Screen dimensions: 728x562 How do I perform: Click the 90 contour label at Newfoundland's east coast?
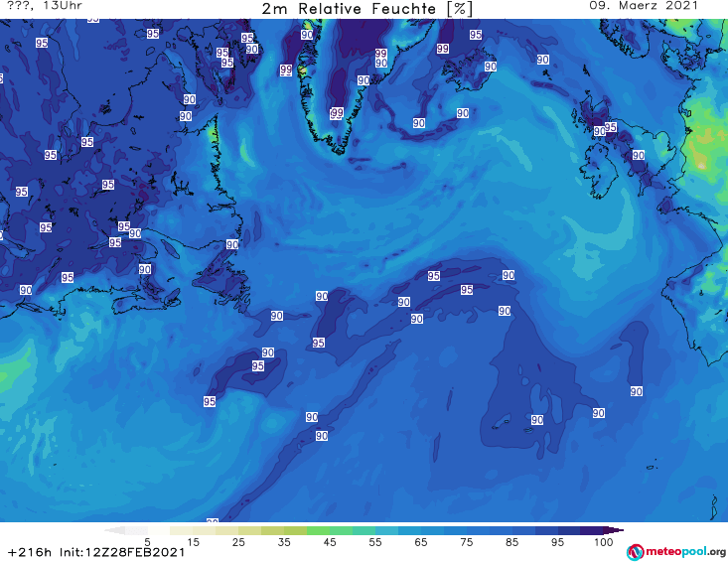[232, 244]
